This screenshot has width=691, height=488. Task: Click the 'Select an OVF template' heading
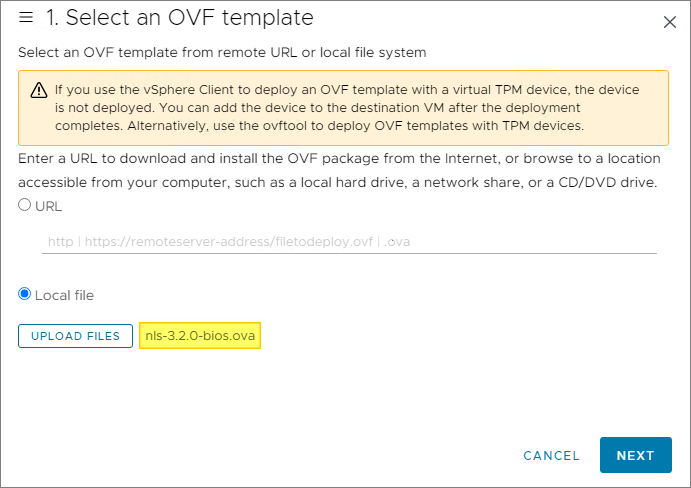tap(192, 18)
